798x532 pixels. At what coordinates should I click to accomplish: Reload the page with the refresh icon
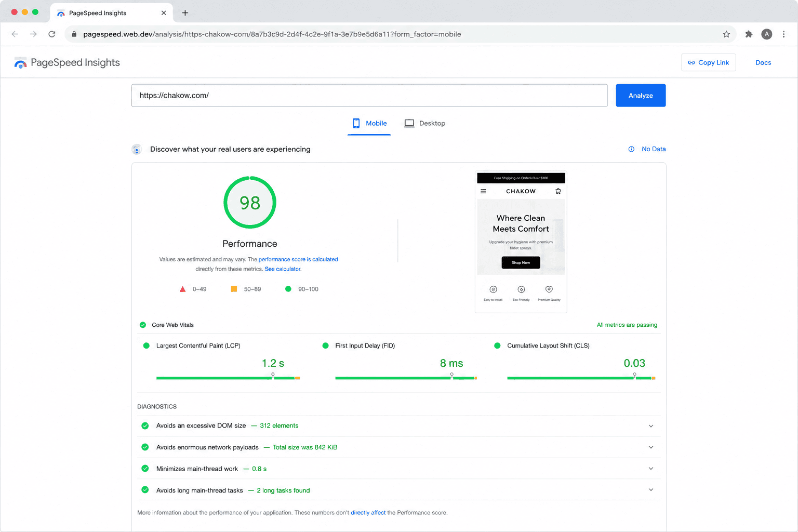[x=52, y=34]
